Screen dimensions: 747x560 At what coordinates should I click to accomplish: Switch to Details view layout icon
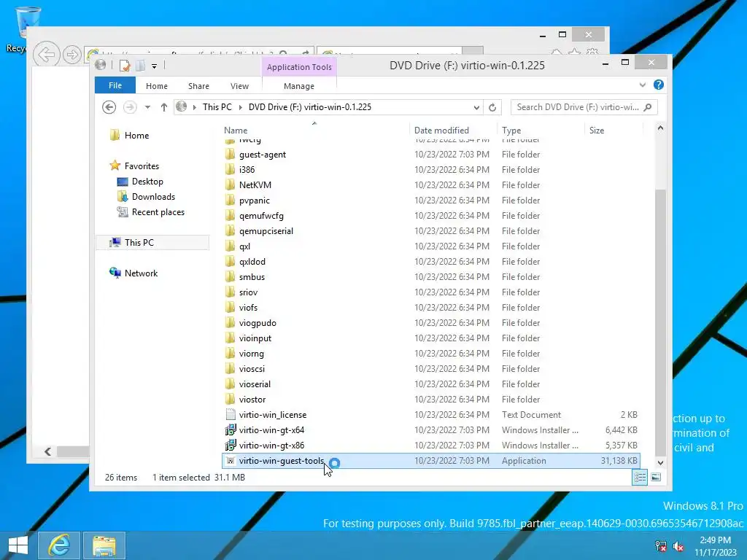640,477
